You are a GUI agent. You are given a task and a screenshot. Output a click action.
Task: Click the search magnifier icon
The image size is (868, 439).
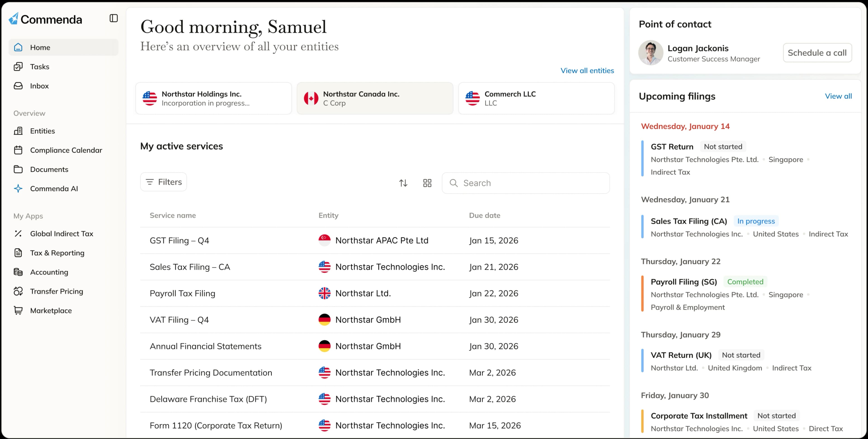coord(454,183)
